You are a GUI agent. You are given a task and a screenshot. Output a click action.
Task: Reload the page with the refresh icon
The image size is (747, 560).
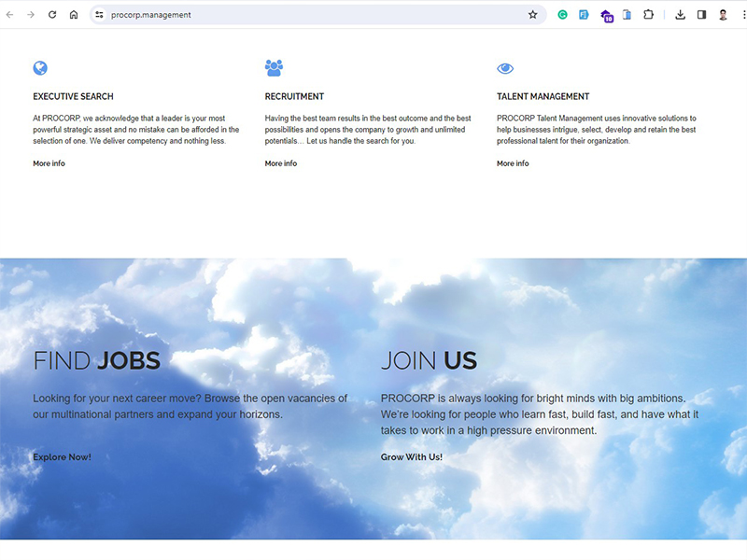pos(52,15)
